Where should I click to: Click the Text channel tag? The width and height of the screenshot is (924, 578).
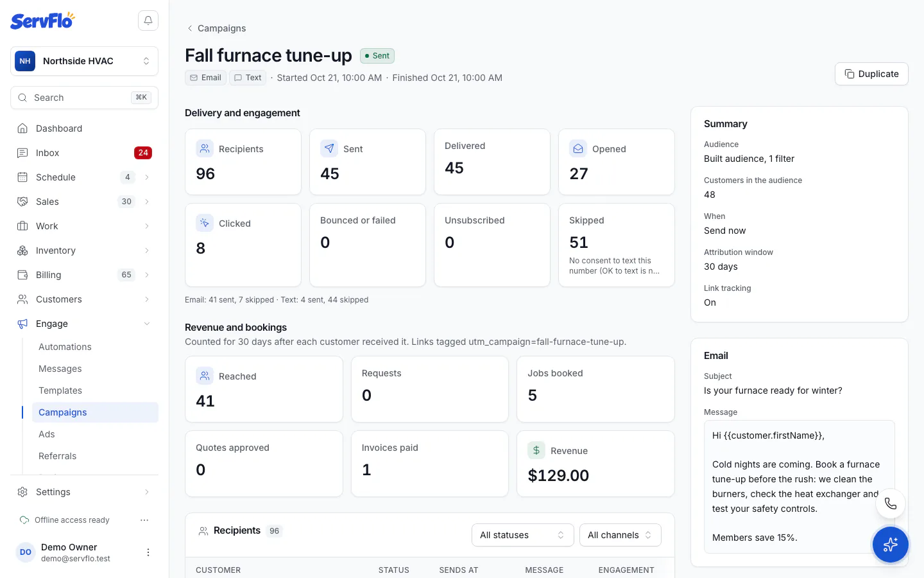click(248, 78)
